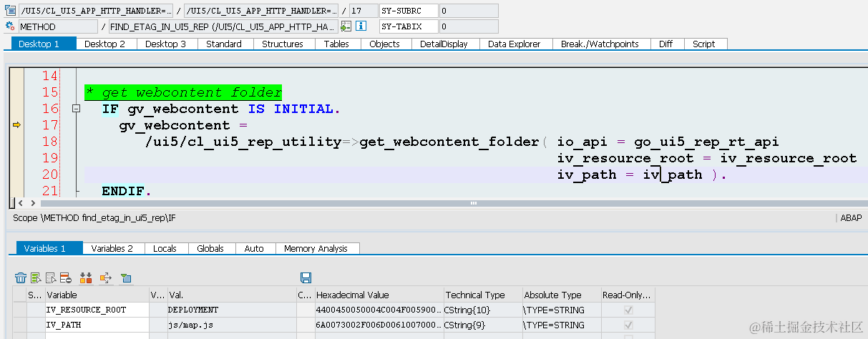Click the SY-SUBRC value field

coord(469,11)
